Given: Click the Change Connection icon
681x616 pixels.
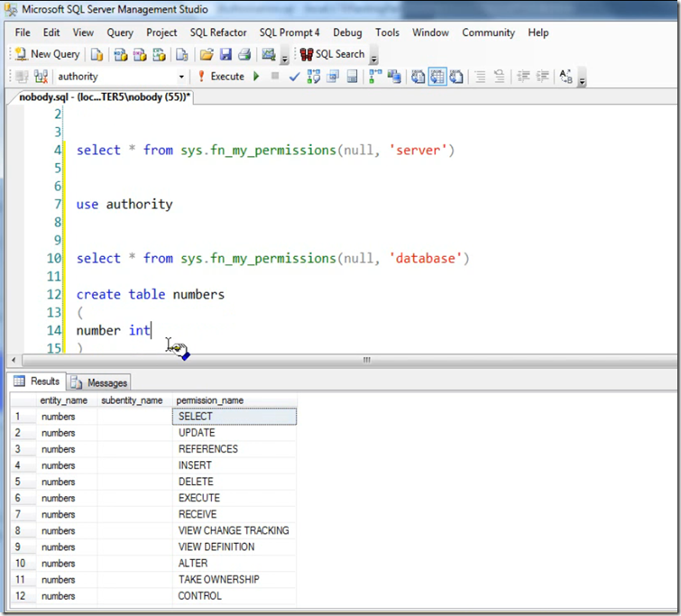Looking at the screenshot, I should click(x=41, y=77).
